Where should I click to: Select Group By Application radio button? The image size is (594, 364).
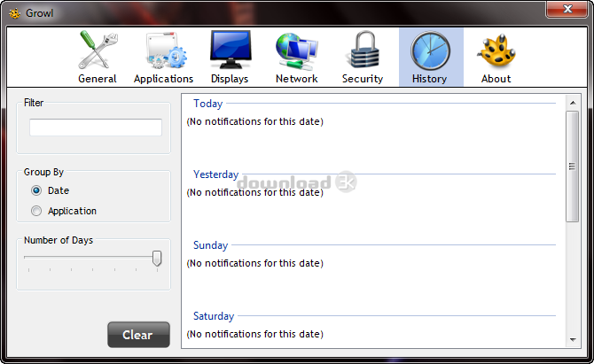(x=36, y=211)
